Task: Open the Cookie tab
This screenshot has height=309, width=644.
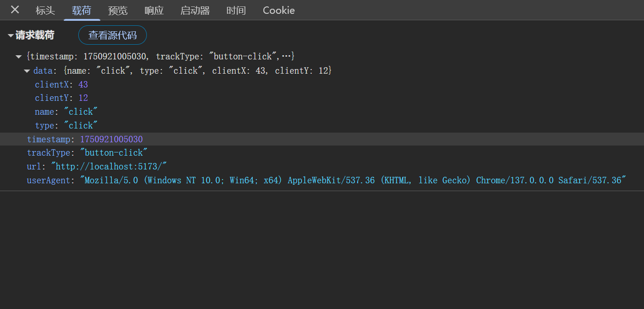Action: pos(278,11)
